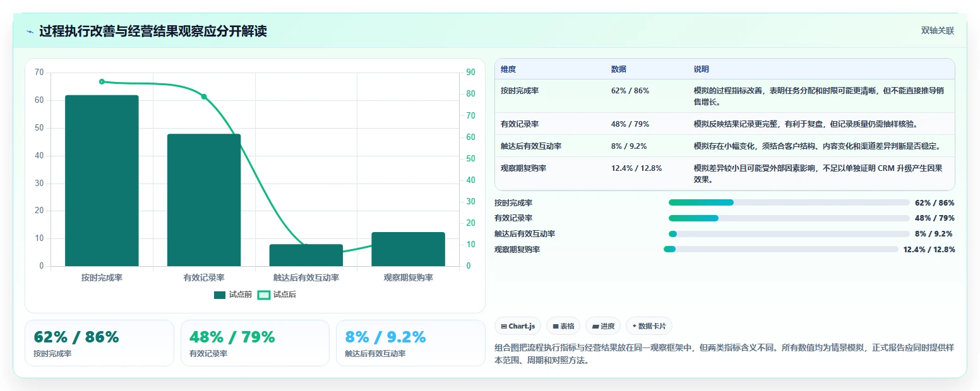Click table cell 12.4% / 12.8%
Viewport: 980px width, 391px height.
(x=636, y=168)
